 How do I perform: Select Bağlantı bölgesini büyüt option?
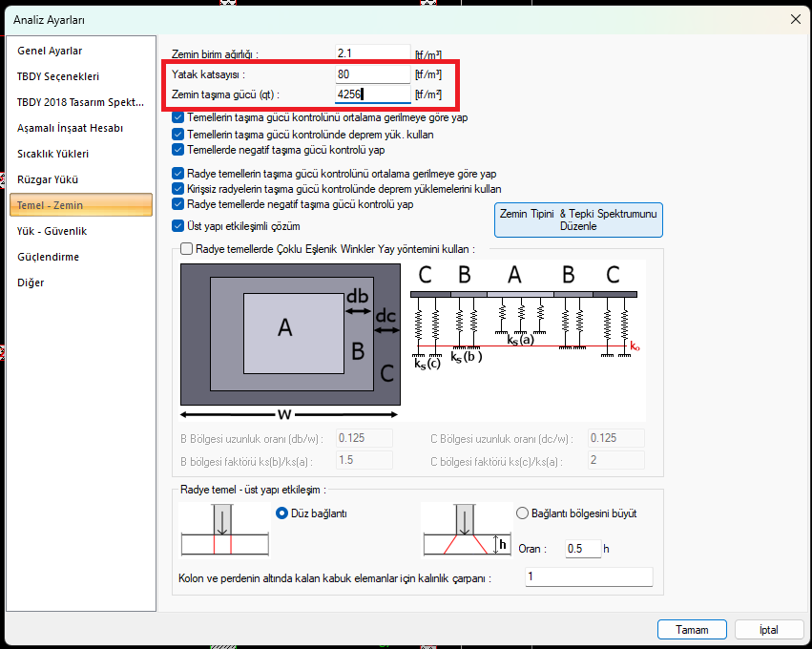point(522,513)
